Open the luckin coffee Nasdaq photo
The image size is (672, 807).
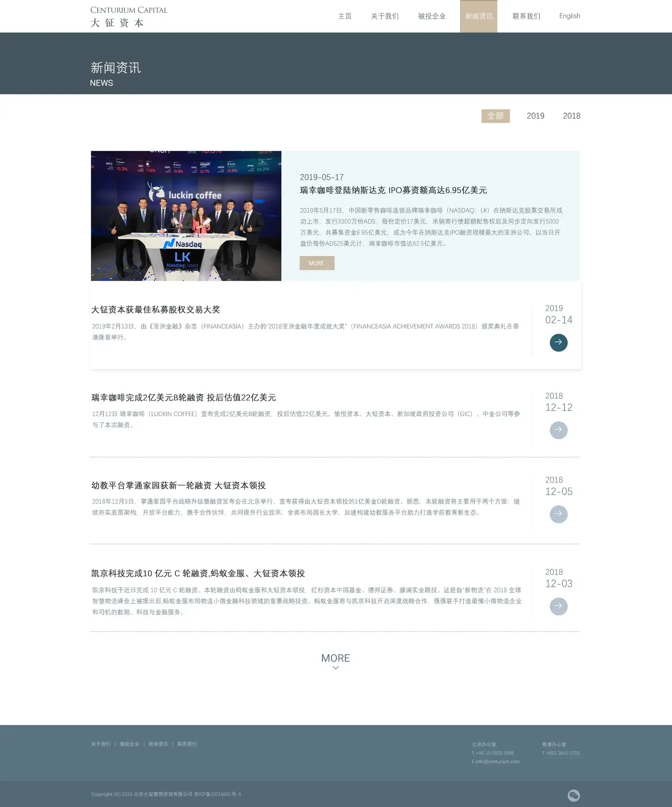pyautogui.click(x=186, y=216)
